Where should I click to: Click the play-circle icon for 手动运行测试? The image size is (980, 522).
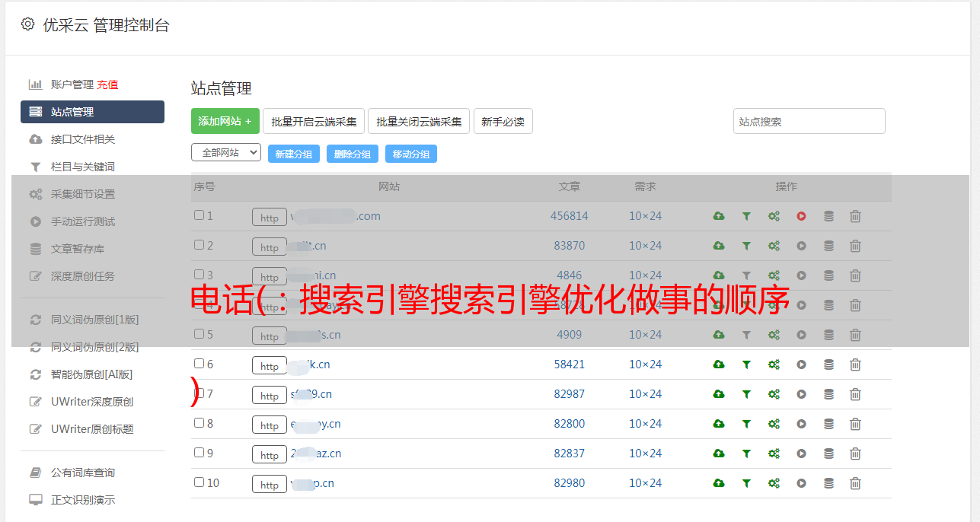[x=35, y=221]
